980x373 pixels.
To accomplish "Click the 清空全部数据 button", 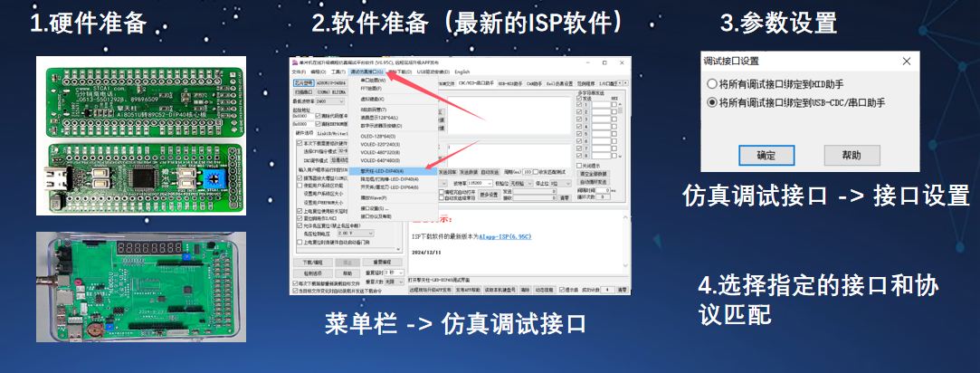I will tap(593, 173).
